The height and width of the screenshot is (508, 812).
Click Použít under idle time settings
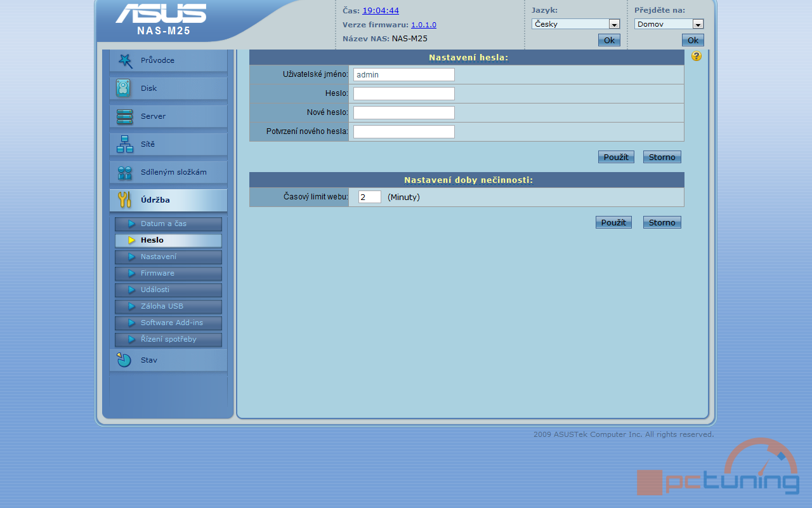[613, 222]
